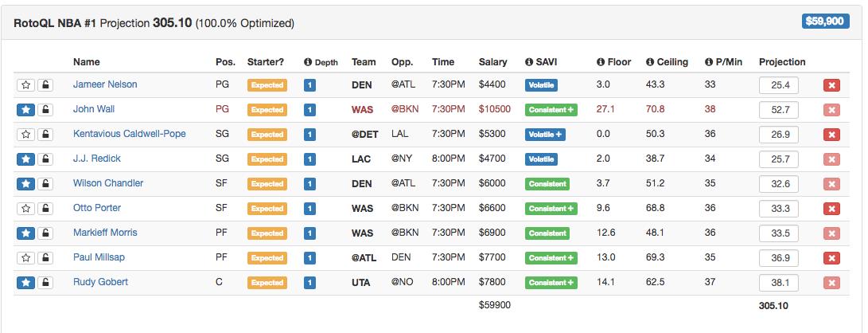Star Otto Porter as favorite
868x333 pixels.
click(x=26, y=209)
